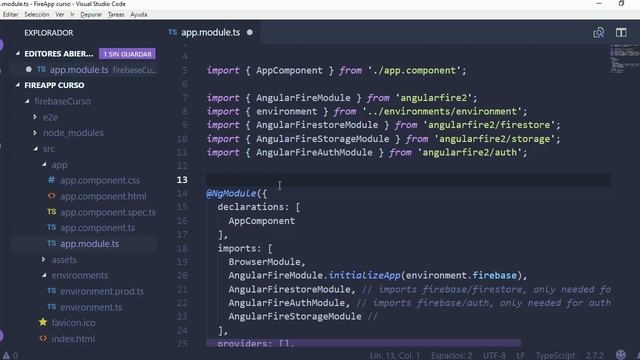Image resolution: width=640 pixels, height=360 pixels.
Task: Open environment.prod.ts file
Action: point(102,291)
